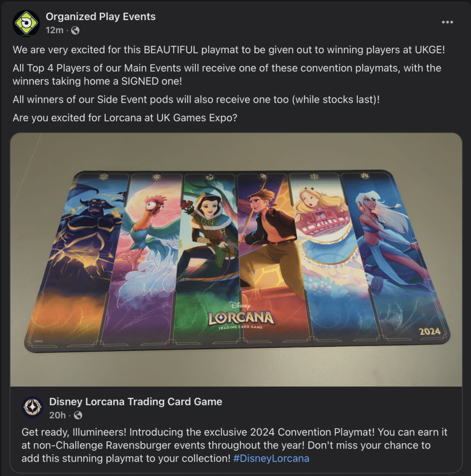This screenshot has width=471, height=476.
Task: Open the Organized Play Events profile picture
Action: click(x=26, y=23)
